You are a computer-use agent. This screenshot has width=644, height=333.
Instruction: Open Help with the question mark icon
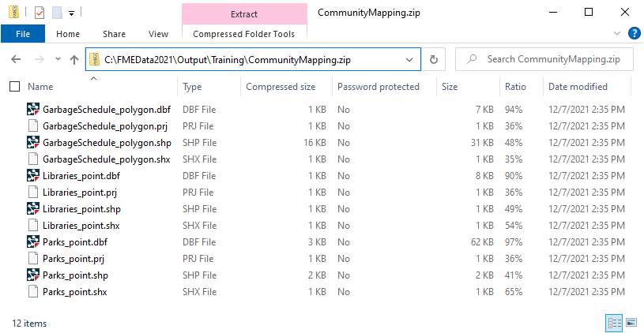pyautogui.click(x=635, y=33)
